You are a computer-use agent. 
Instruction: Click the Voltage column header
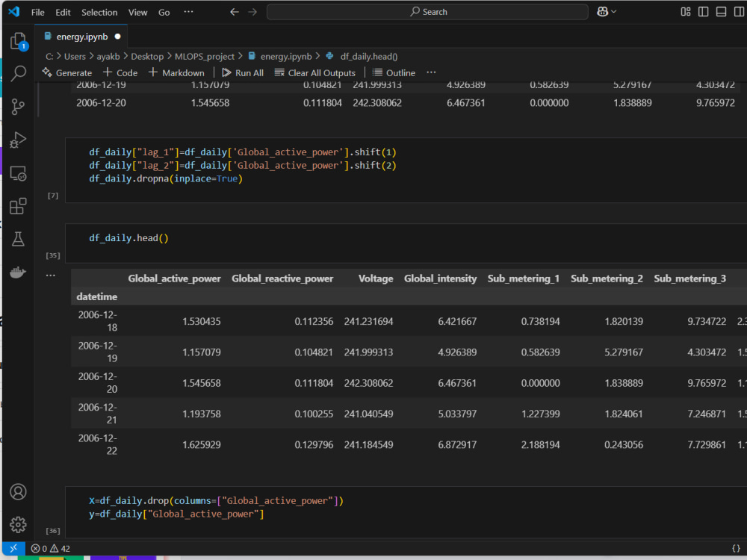point(376,279)
